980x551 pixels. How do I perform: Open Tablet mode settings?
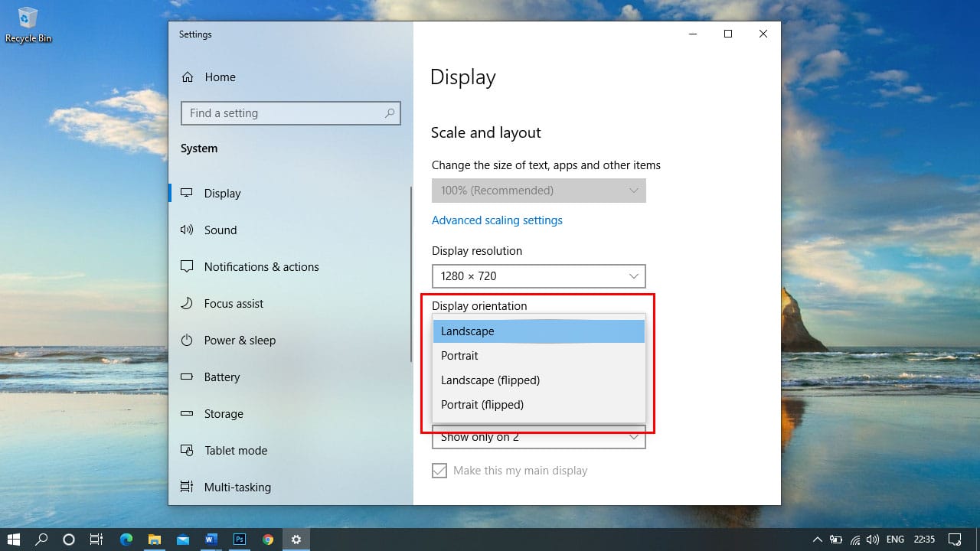236,451
